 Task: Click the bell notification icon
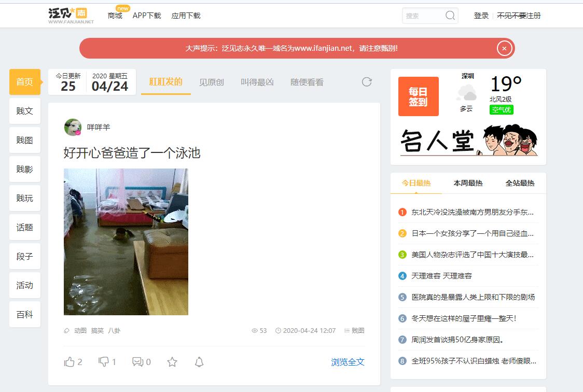pos(199,362)
